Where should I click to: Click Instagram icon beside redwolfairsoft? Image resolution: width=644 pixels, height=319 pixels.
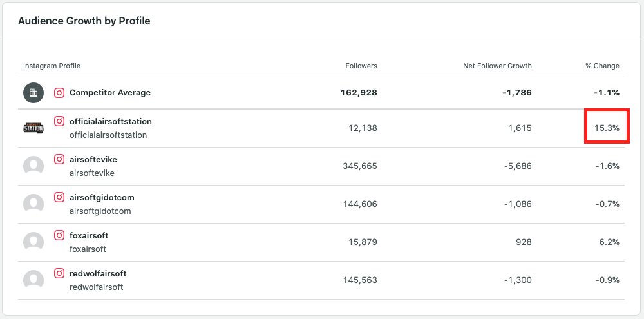[59, 273]
